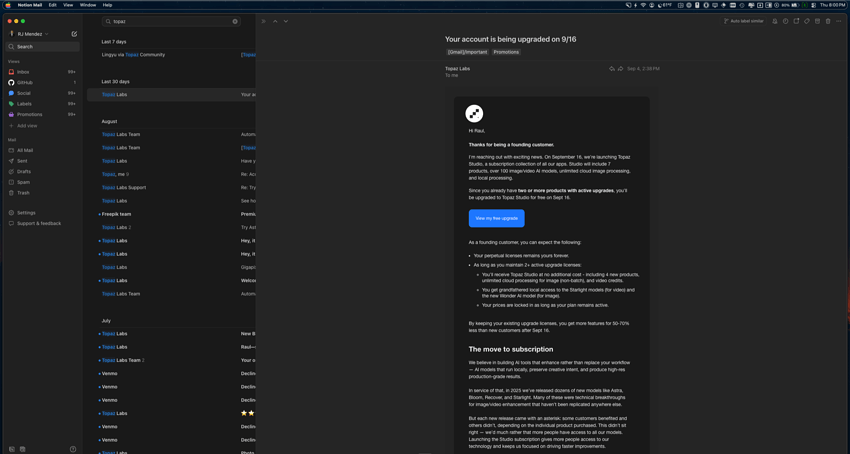Click the compose new email icon
Image resolution: width=850 pixels, height=454 pixels.
coord(74,34)
